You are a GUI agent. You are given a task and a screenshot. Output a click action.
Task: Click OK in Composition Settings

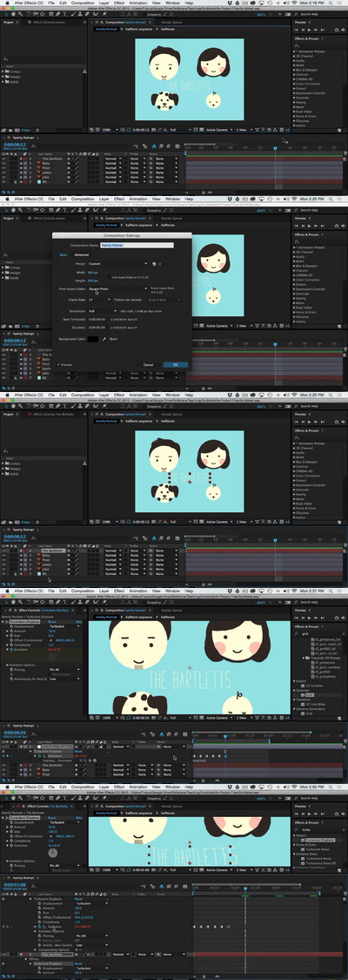(175, 364)
